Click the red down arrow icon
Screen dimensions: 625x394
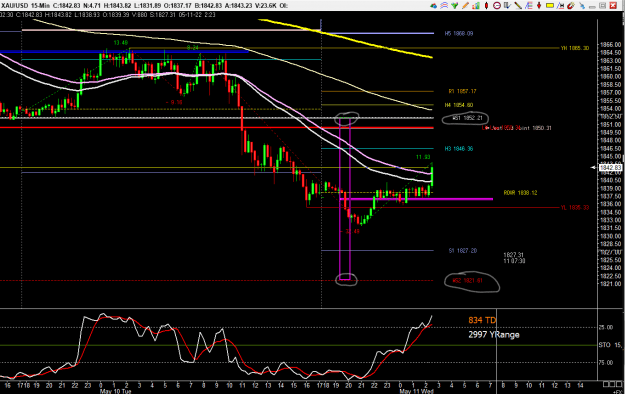pos(539,6)
